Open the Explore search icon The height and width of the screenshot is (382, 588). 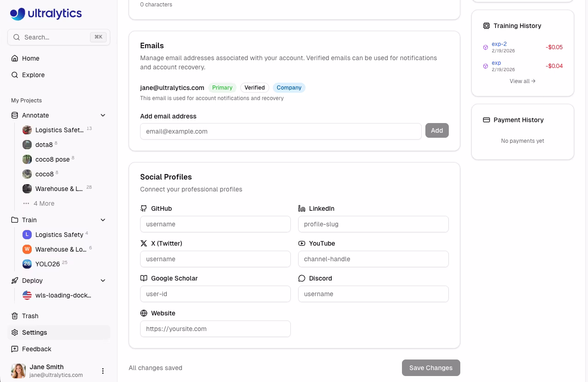pos(15,75)
